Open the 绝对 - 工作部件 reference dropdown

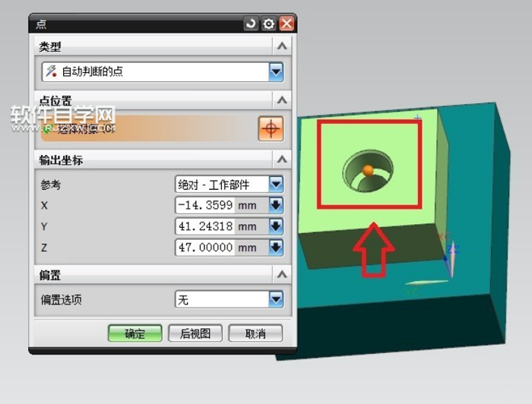click(229, 185)
